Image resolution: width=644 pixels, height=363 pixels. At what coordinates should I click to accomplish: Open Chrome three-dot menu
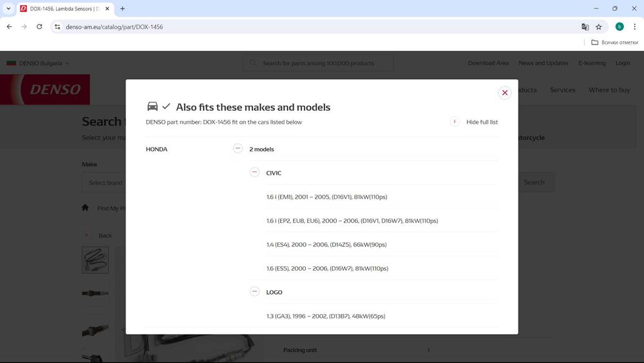(x=634, y=26)
